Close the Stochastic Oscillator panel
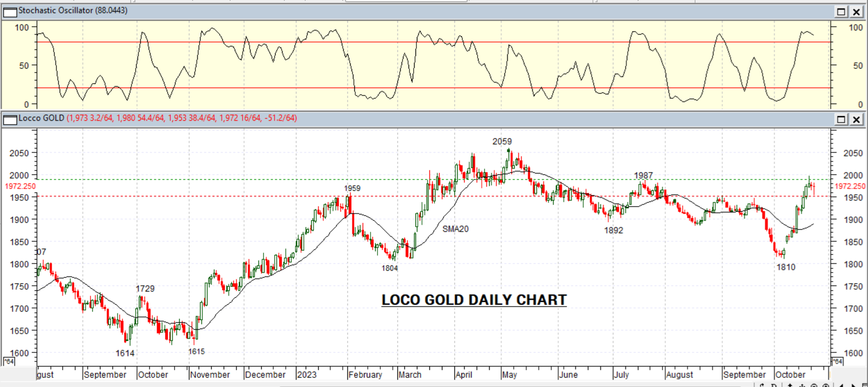 point(856,12)
